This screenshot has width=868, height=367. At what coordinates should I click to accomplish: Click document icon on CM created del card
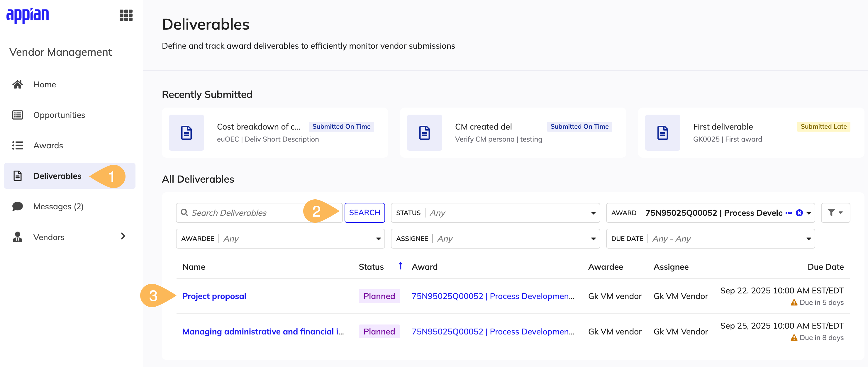coord(425,133)
